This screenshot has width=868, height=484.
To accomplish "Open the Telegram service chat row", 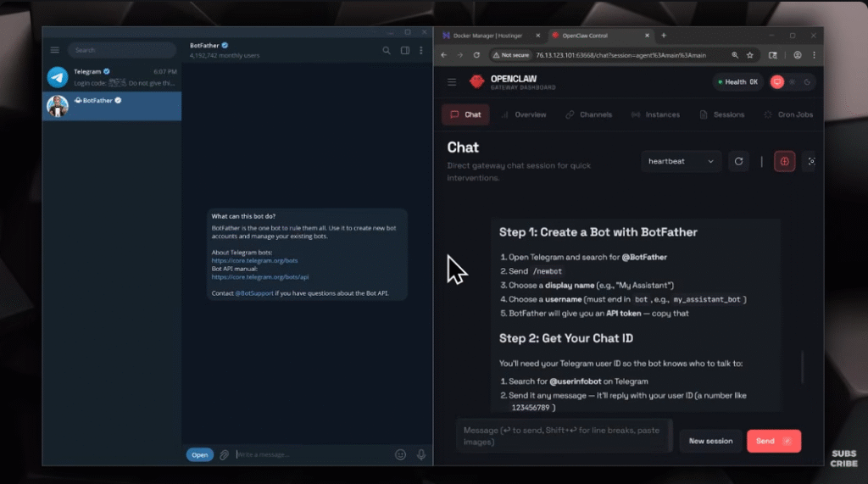I will pos(112,77).
